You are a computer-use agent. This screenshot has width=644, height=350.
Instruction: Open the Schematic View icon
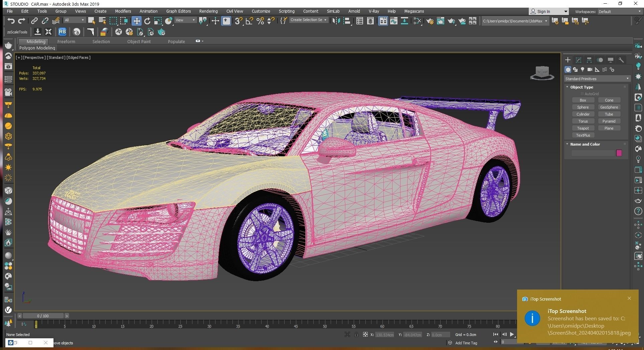click(x=405, y=21)
